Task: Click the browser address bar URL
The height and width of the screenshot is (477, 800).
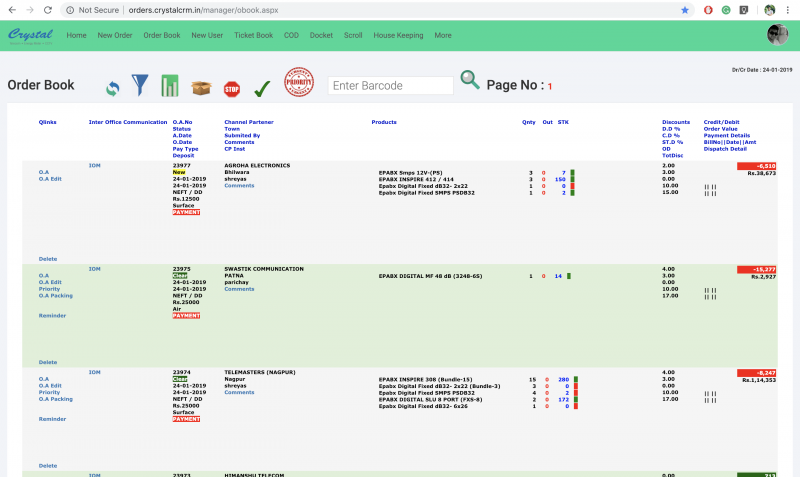Action: tap(203, 10)
